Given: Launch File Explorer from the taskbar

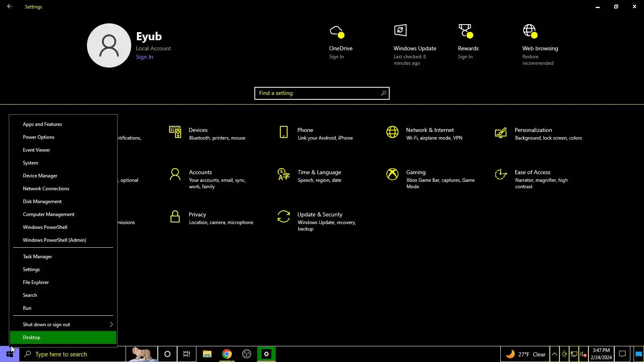Looking at the screenshot, I should (x=207, y=354).
